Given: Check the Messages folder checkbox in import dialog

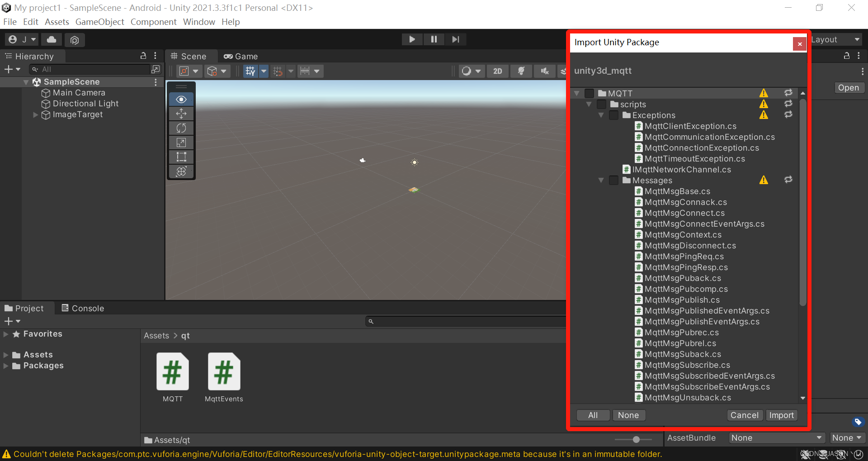Looking at the screenshot, I should point(613,180).
